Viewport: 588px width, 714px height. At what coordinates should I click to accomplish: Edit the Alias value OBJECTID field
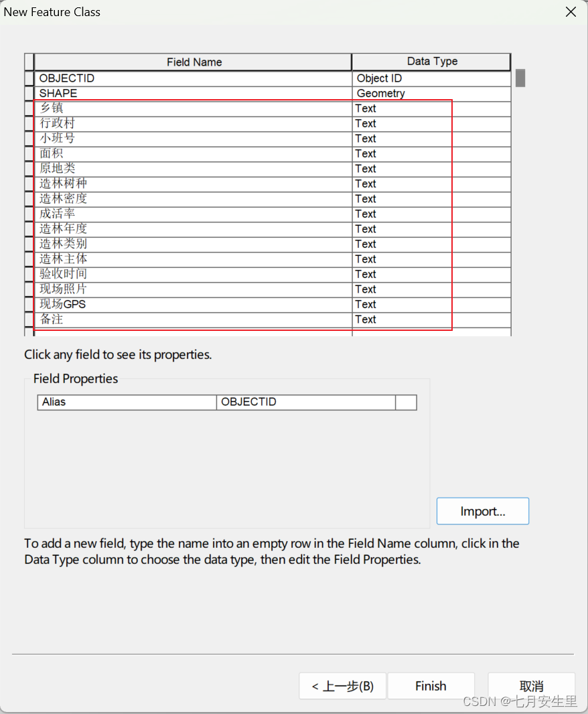coord(305,402)
